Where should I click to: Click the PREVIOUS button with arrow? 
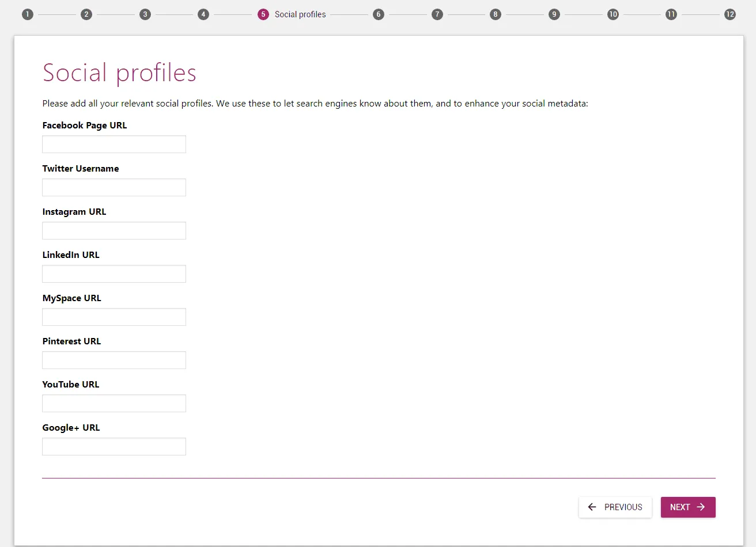(615, 507)
